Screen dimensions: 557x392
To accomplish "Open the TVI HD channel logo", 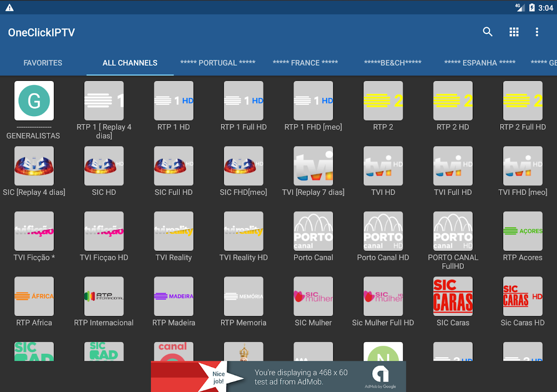I will tap(383, 166).
